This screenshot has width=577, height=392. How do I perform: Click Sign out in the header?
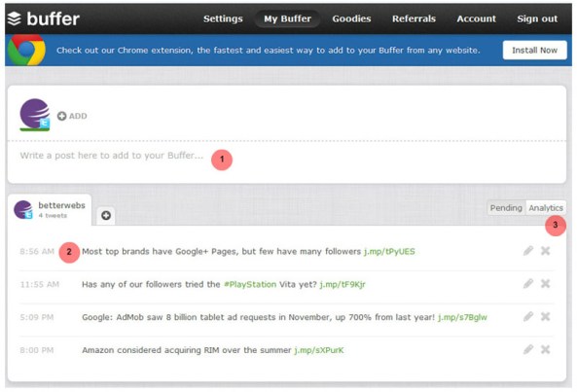pos(537,18)
